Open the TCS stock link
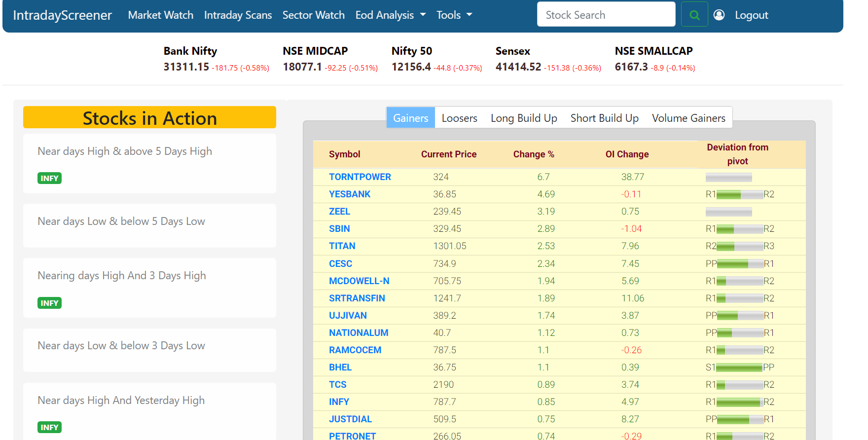This screenshot has height=440, width=868. [338, 384]
